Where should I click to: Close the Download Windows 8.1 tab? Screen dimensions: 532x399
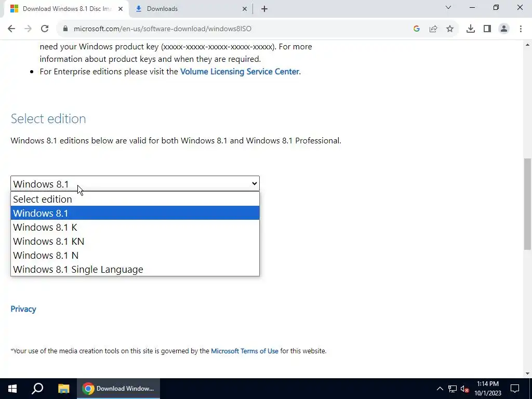[120, 9]
